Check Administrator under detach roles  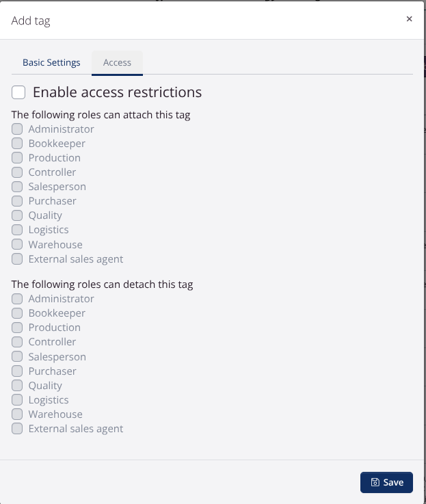point(17,299)
